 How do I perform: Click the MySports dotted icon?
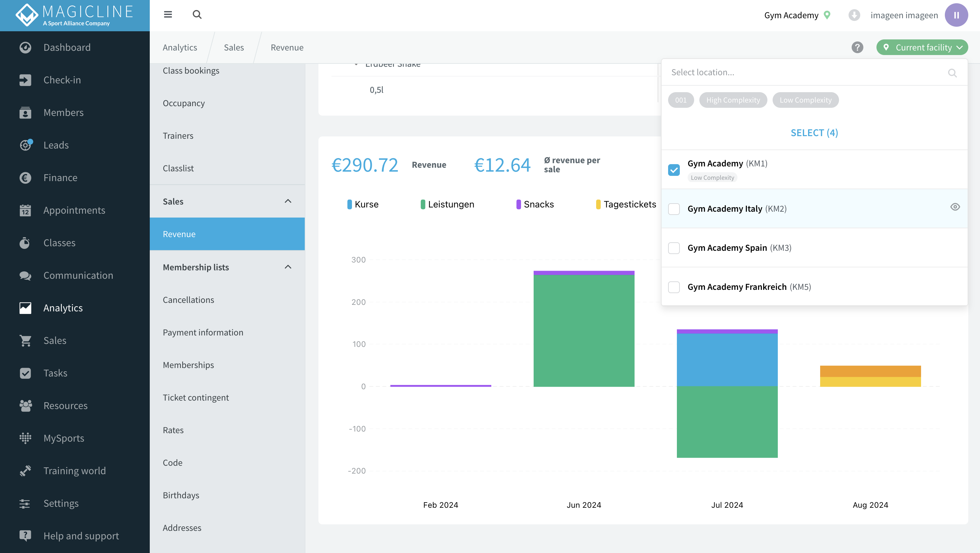pyautogui.click(x=25, y=438)
